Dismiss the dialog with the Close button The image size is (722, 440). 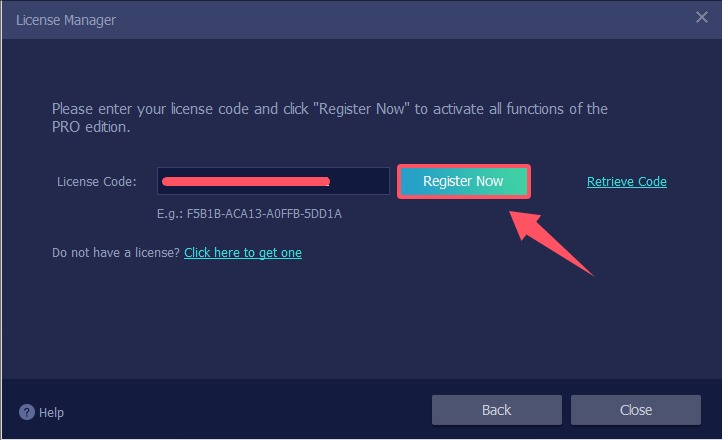(x=635, y=410)
